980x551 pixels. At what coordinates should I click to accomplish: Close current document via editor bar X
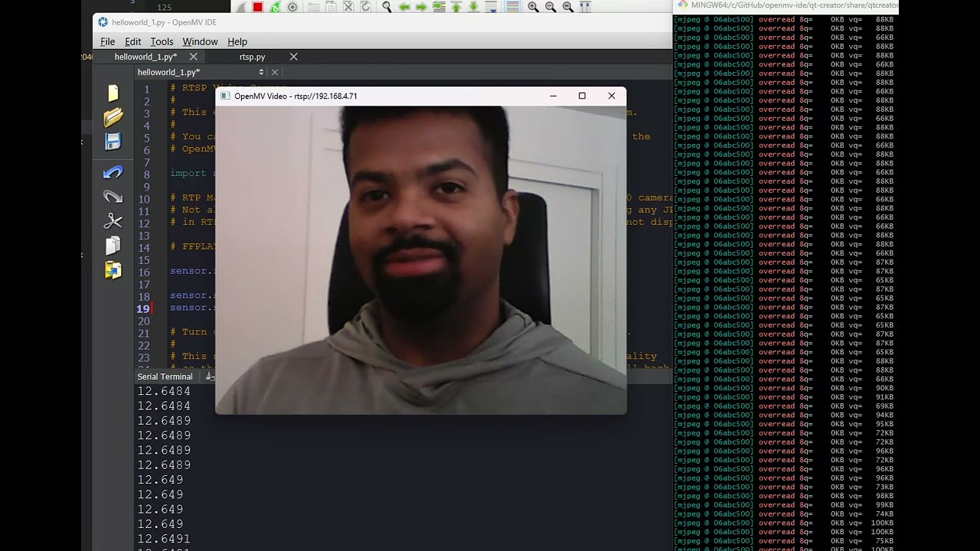pyautogui.click(x=274, y=72)
